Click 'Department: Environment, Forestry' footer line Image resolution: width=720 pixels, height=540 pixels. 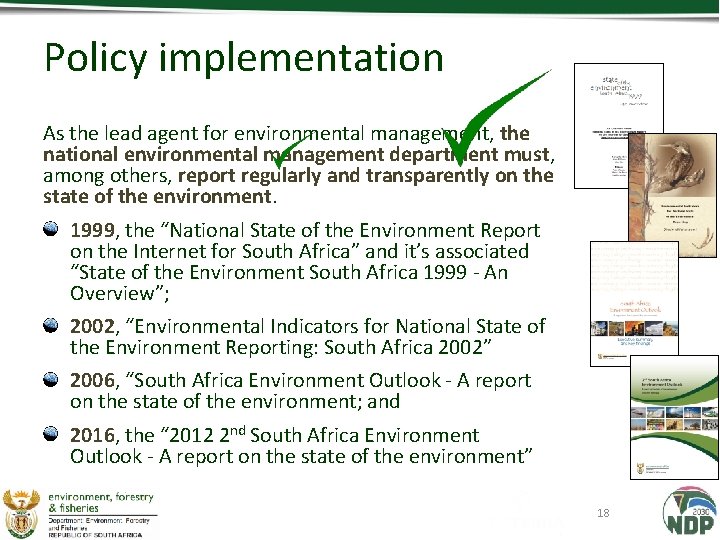click(x=99, y=521)
